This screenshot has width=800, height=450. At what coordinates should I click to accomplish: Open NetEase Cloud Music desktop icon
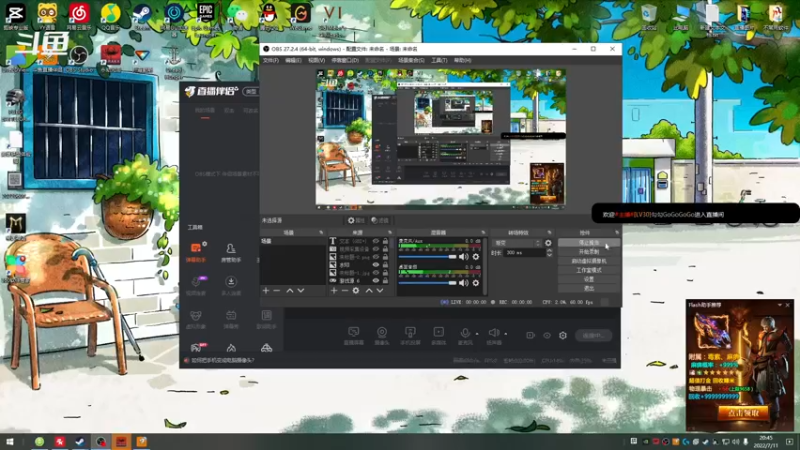pos(79,15)
